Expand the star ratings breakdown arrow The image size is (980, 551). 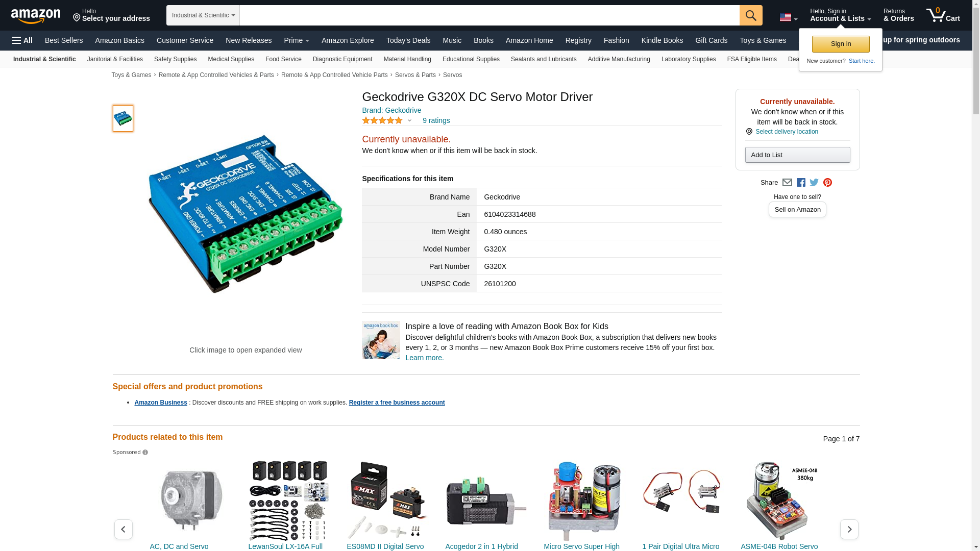409,121
